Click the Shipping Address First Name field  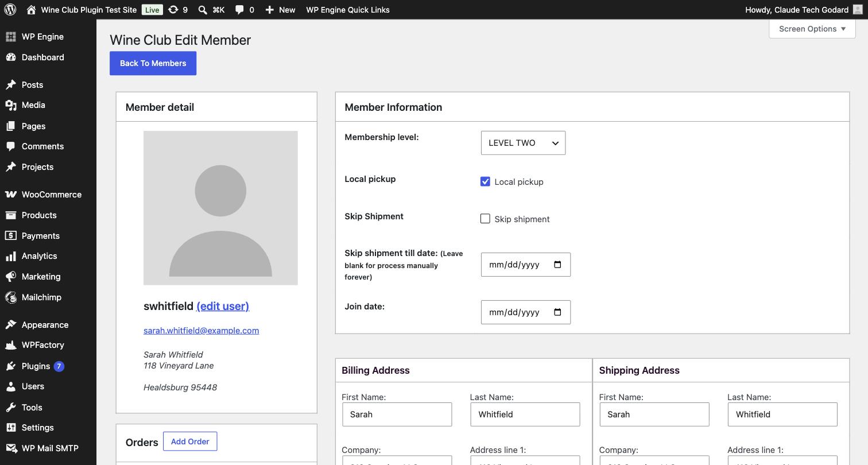point(654,414)
